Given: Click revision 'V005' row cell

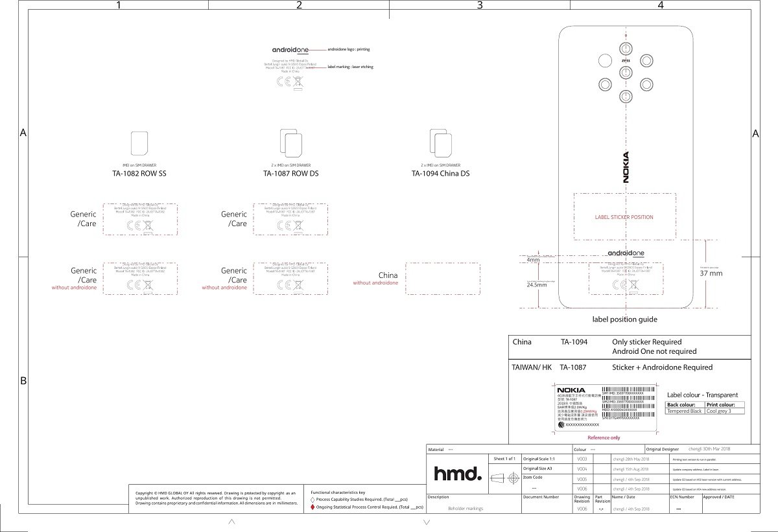Looking at the screenshot, I should [x=582, y=479].
